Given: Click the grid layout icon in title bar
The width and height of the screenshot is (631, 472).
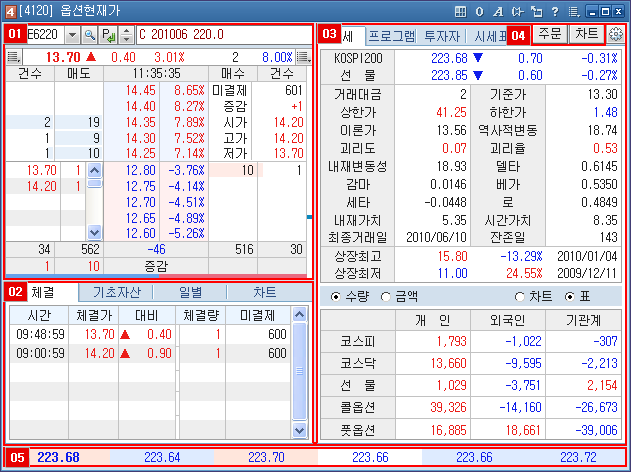Looking at the screenshot, I should click(x=460, y=10).
